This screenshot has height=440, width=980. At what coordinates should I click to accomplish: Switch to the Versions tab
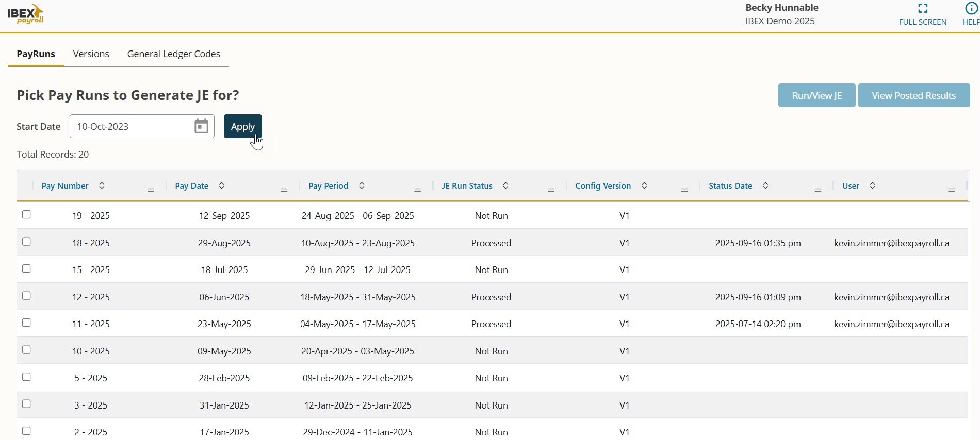click(91, 54)
